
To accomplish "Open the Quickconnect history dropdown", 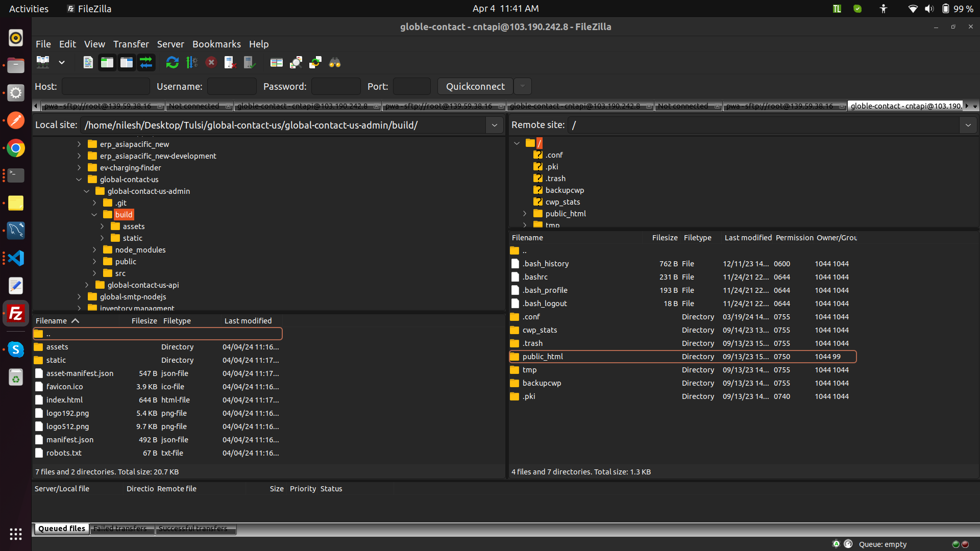I will [x=522, y=86].
